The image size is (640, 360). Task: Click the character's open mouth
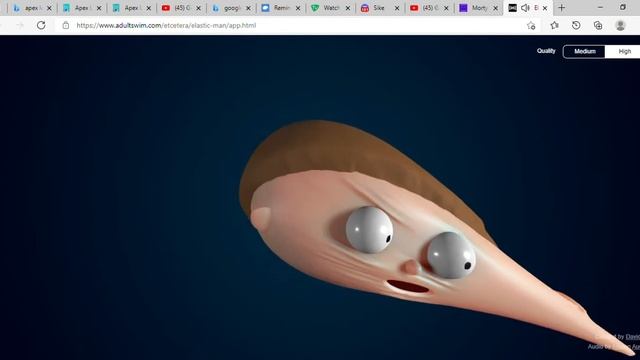click(x=408, y=286)
